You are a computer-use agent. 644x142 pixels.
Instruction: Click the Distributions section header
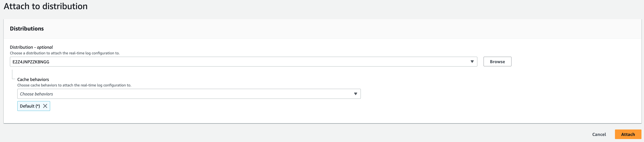pyautogui.click(x=27, y=29)
